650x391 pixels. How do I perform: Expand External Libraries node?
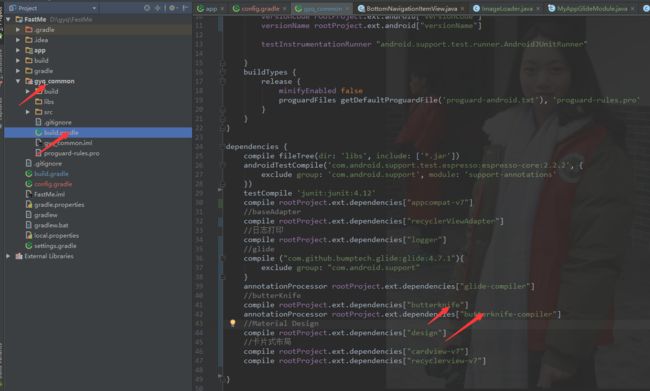pos(8,256)
